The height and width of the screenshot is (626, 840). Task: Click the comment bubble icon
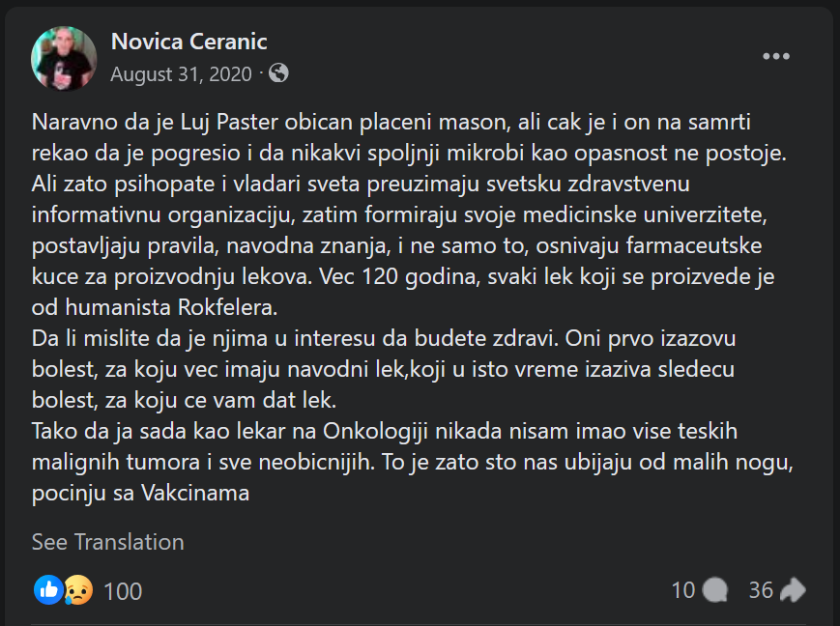(x=715, y=590)
